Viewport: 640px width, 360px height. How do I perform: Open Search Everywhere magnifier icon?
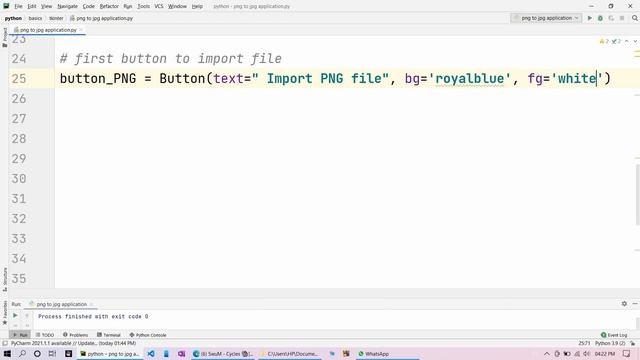[x=635, y=18]
